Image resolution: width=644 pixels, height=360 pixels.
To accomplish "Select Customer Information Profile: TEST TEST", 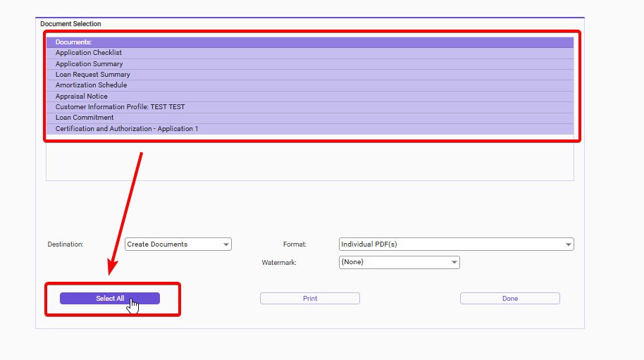I will 120,107.
